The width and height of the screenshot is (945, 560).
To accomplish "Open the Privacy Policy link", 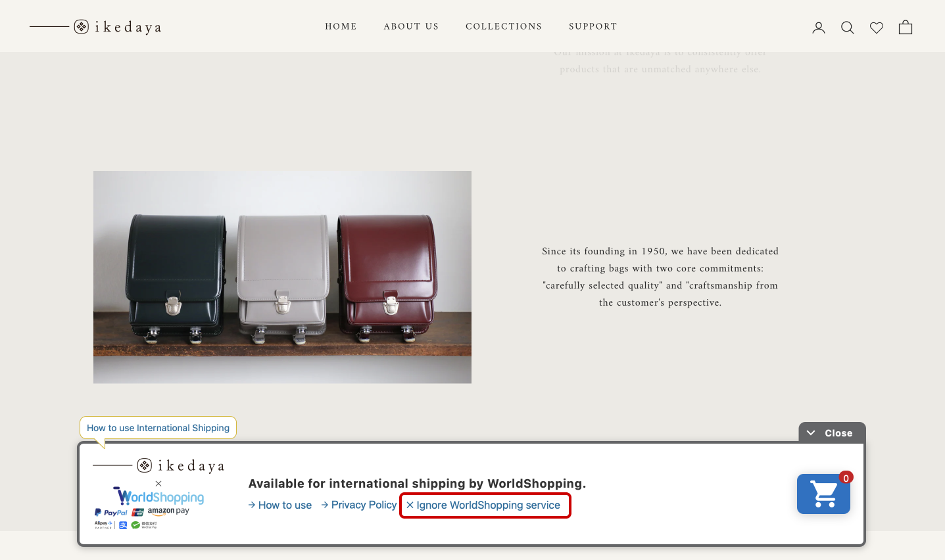I will click(359, 505).
